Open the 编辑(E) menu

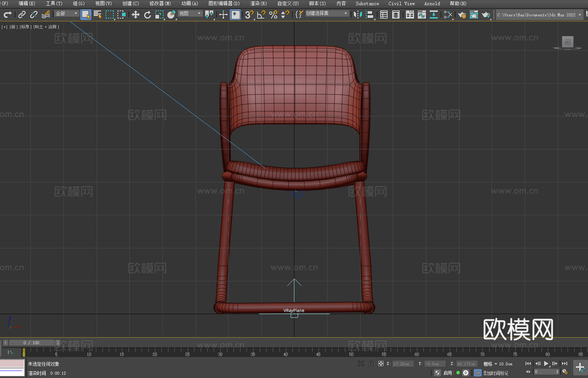tap(27, 3)
